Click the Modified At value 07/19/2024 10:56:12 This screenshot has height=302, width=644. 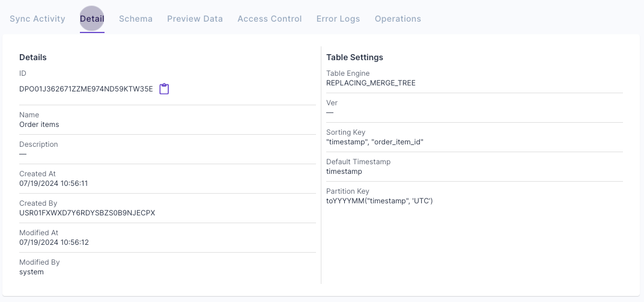tap(54, 242)
